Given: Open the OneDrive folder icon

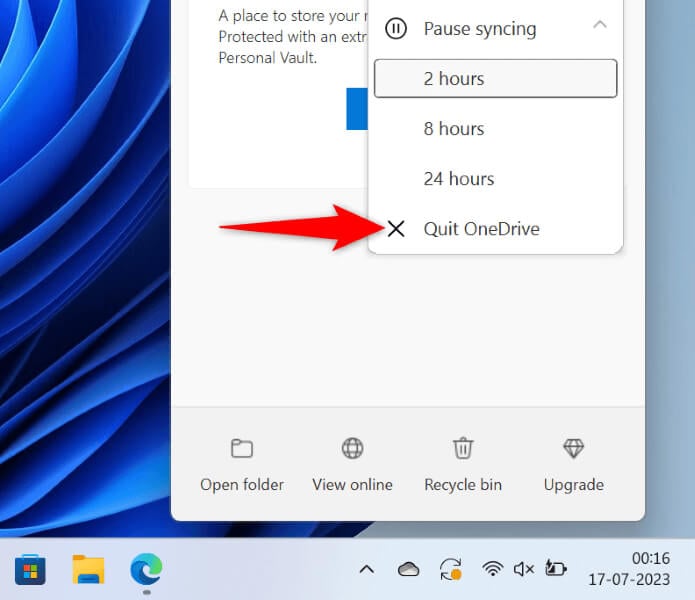Looking at the screenshot, I should click(242, 448).
